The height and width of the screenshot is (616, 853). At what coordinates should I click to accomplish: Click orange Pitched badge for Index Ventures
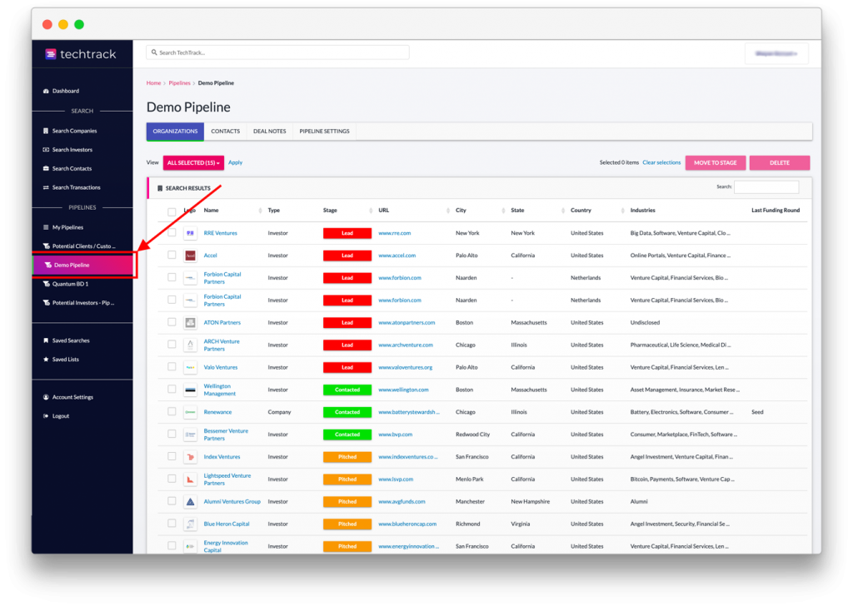(347, 457)
